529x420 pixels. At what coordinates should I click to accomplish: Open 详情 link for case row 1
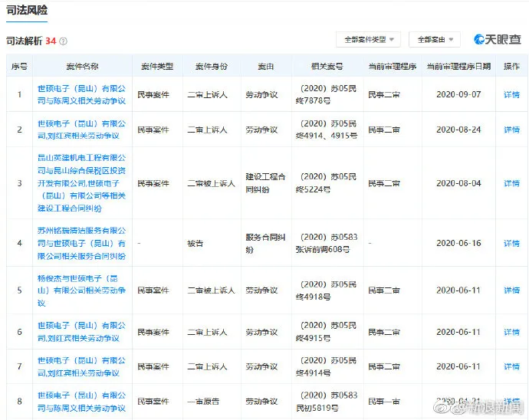click(511, 95)
